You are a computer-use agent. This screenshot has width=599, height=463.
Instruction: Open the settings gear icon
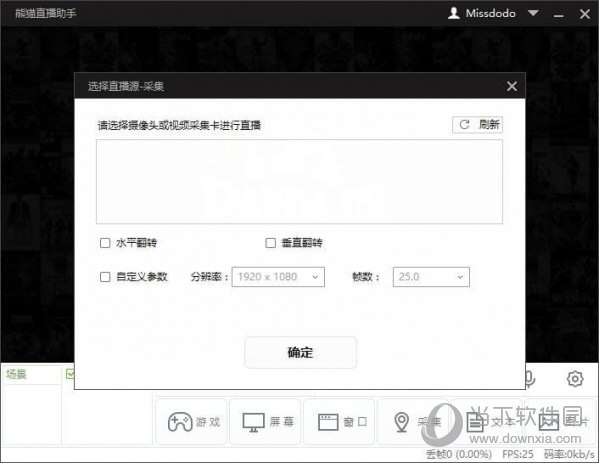coord(575,379)
